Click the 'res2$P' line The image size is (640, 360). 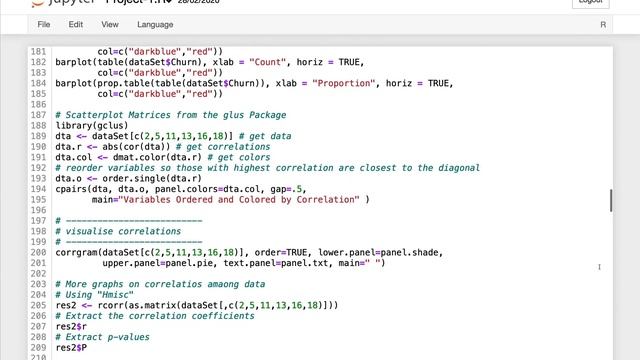pos(71,348)
